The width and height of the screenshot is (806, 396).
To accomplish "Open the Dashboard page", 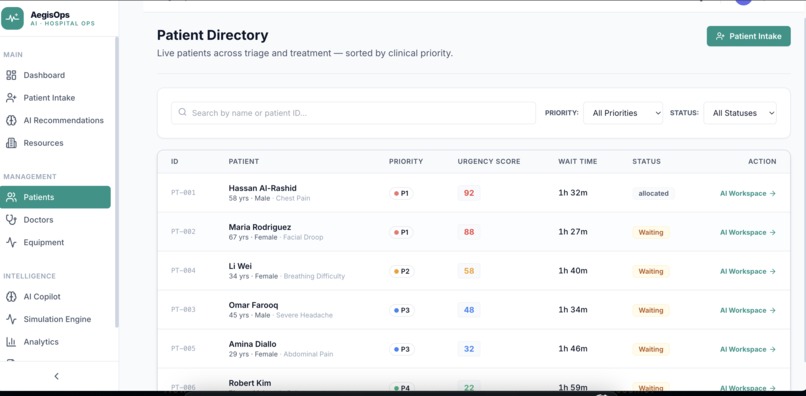I will 55,75.
